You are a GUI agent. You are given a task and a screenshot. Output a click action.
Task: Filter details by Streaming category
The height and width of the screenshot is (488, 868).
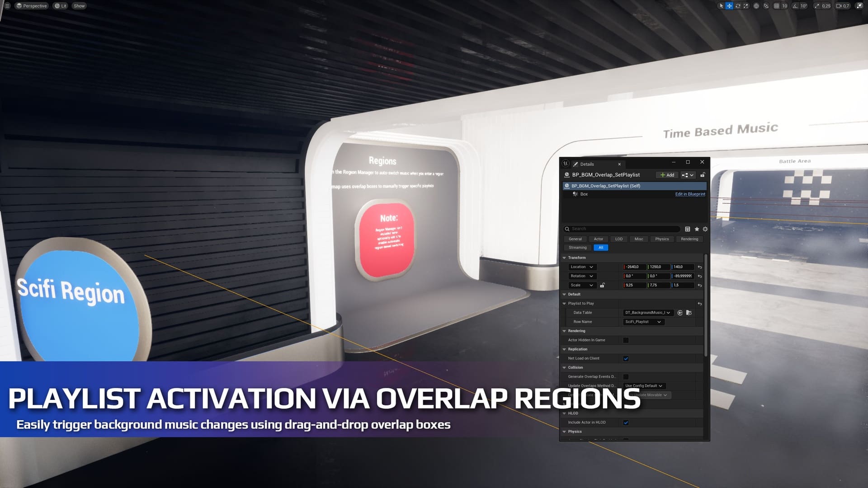tap(577, 248)
